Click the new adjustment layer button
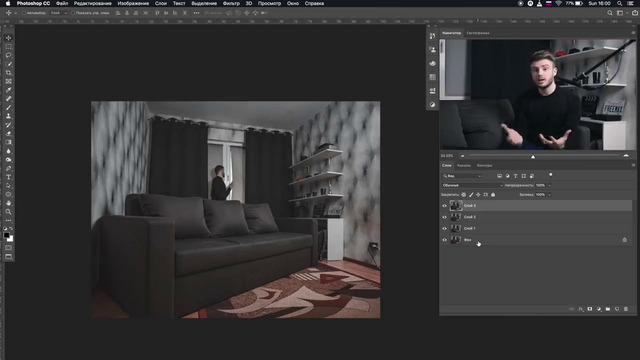Screen dimensions: 640x360 point(599,309)
